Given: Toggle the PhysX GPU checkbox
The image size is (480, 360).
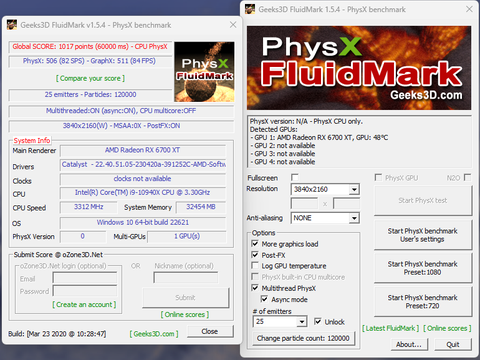Looking at the screenshot, I should coord(378,177).
